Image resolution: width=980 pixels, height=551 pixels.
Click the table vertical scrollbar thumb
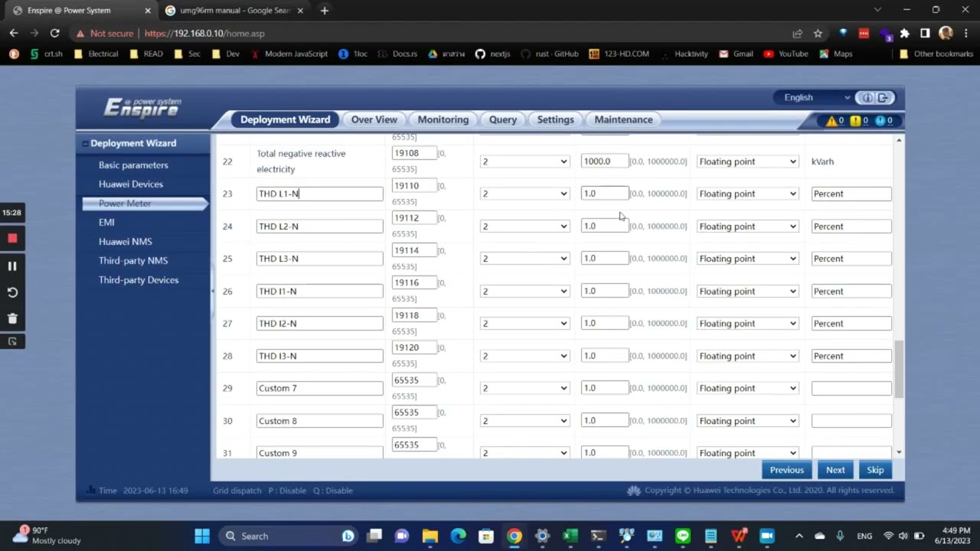coord(899,369)
